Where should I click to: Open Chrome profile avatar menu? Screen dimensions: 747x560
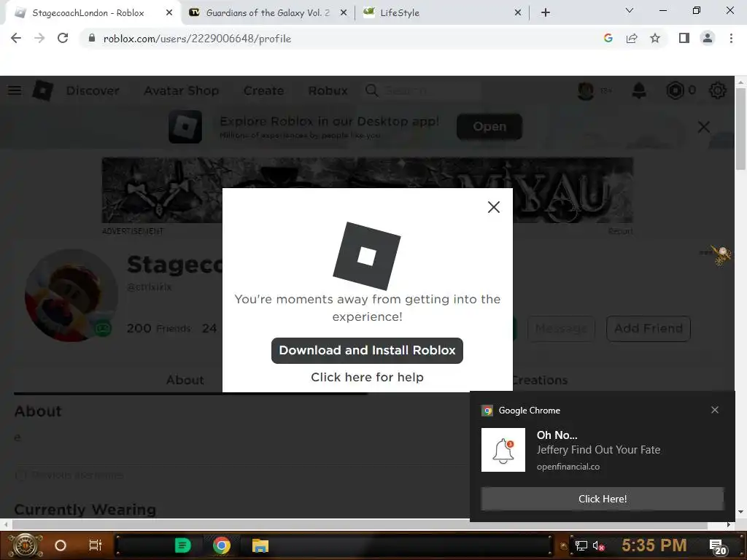click(708, 39)
